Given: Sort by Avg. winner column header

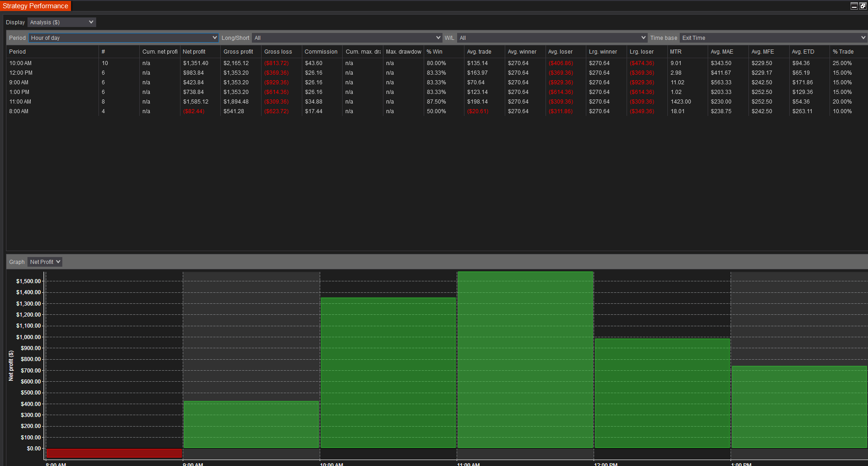Looking at the screenshot, I should [x=524, y=52].
